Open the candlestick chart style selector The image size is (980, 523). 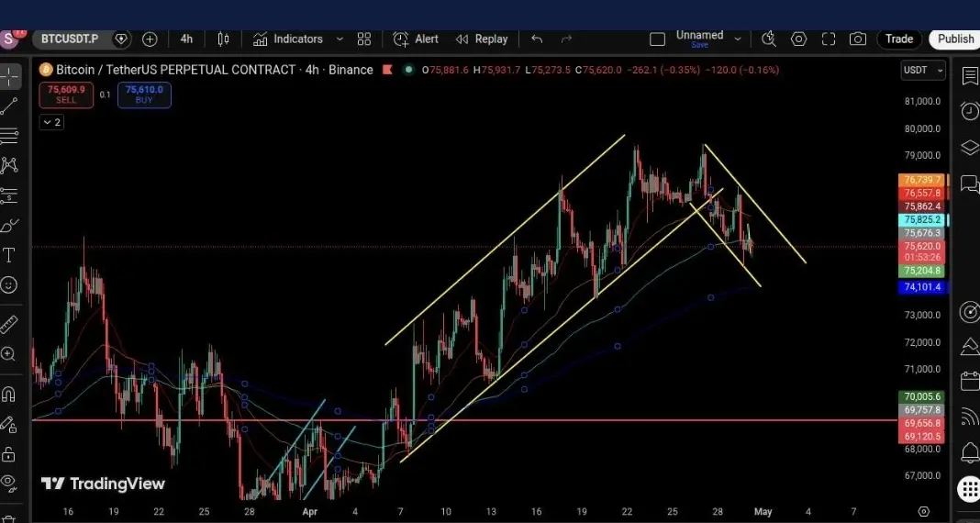pos(223,39)
